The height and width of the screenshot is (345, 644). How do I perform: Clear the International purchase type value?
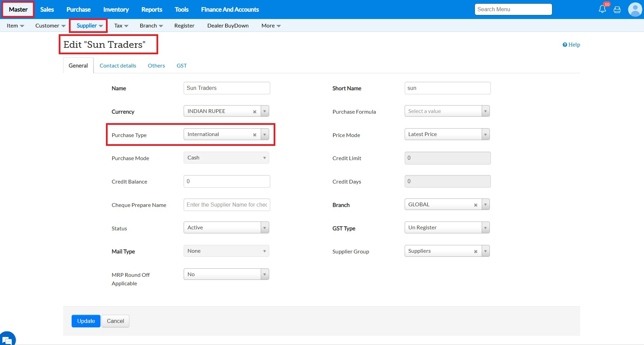click(255, 135)
